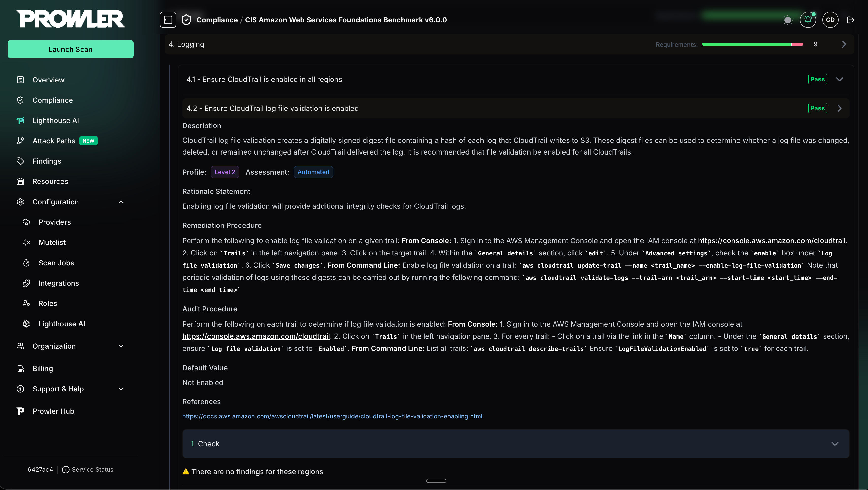Expand requirement 4.1 chevron
The width and height of the screenshot is (868, 490).
point(839,79)
